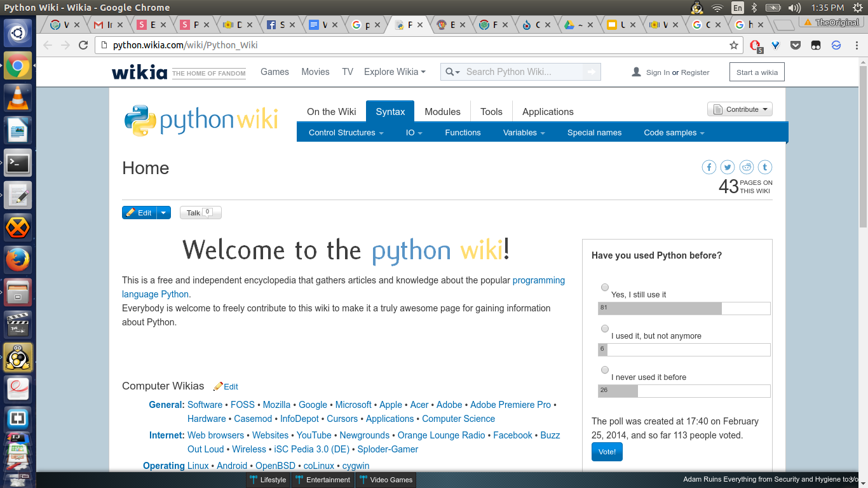Click the Register link
The height and width of the screenshot is (488, 868).
pos(695,72)
